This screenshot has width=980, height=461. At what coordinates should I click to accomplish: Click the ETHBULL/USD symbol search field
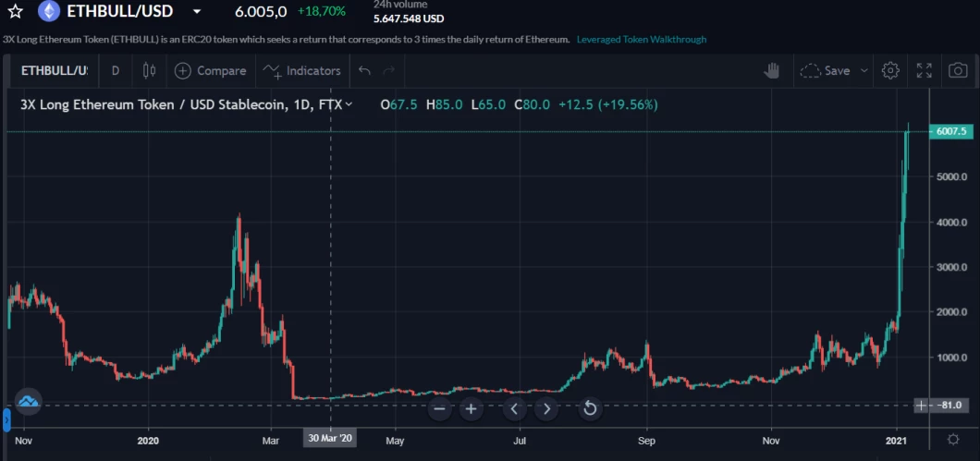[54, 70]
